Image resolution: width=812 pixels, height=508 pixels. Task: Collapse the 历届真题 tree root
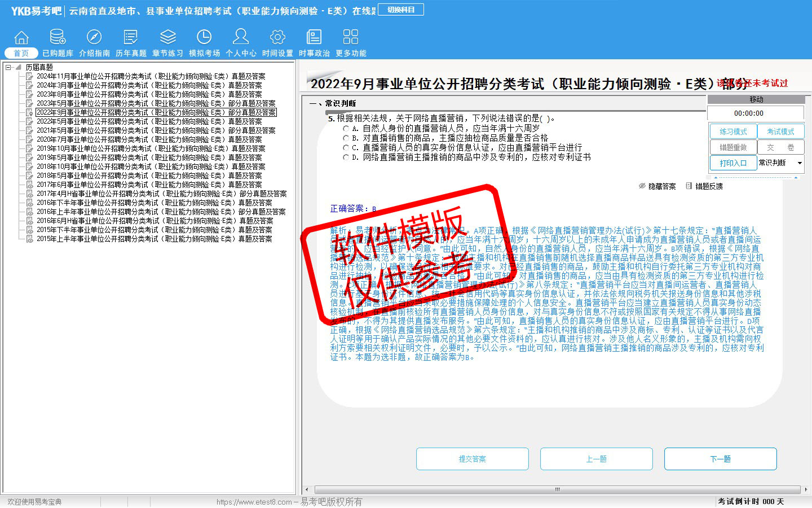pos(8,67)
